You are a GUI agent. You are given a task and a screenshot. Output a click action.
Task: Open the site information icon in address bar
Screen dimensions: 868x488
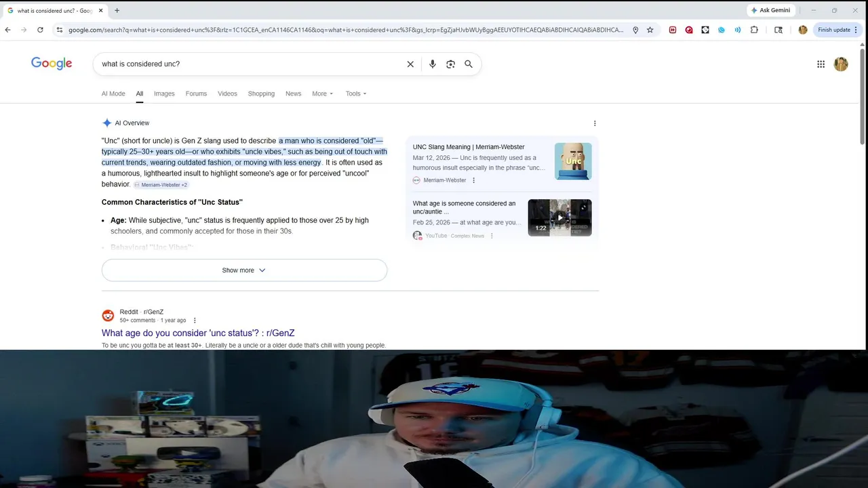point(60,30)
